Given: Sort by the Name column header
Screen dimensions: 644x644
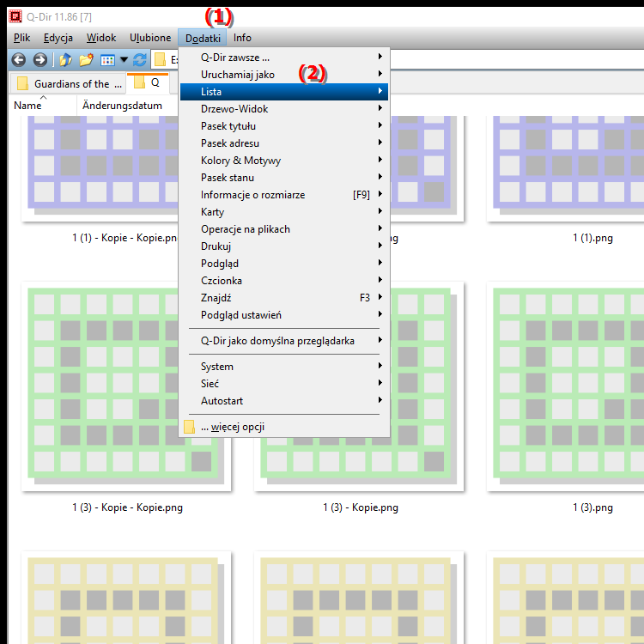Looking at the screenshot, I should [x=43, y=106].
